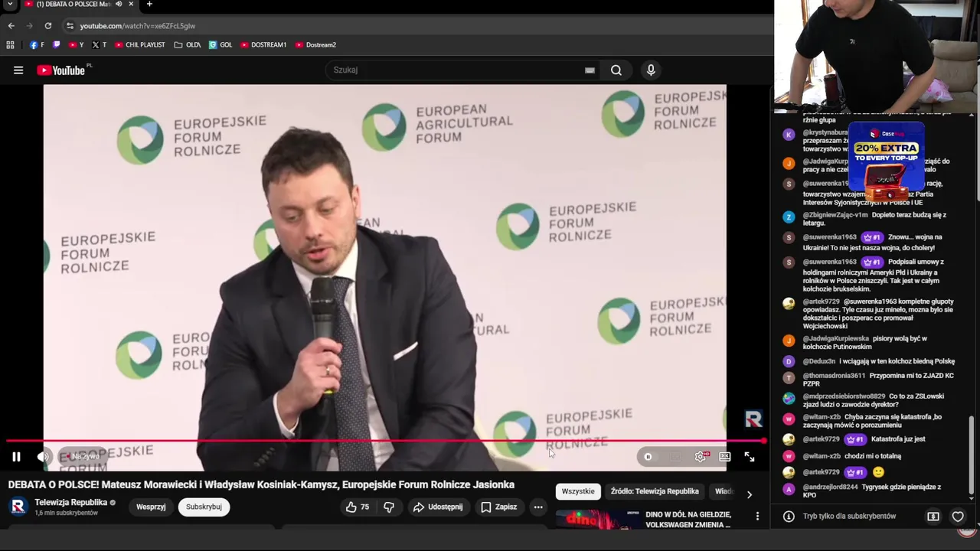Screen dimensions: 980x551
Task: Open the Telewizja Republika channel name
Action: click(x=70, y=503)
